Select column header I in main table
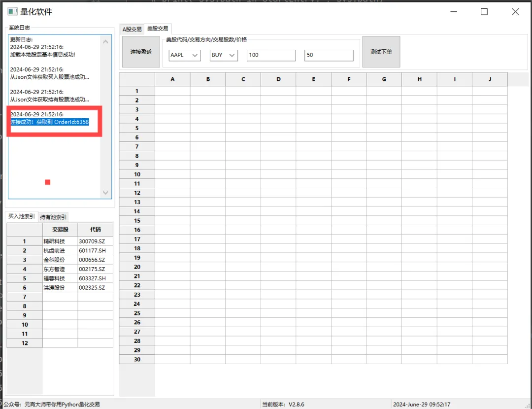532x409 pixels. [x=455, y=79]
